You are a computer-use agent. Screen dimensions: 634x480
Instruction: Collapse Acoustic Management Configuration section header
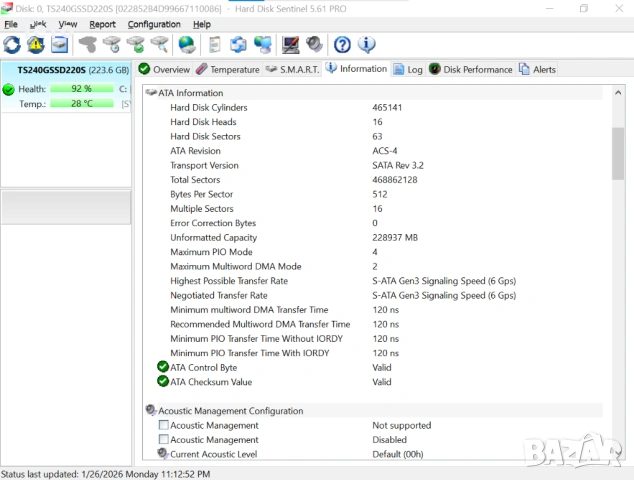click(151, 411)
